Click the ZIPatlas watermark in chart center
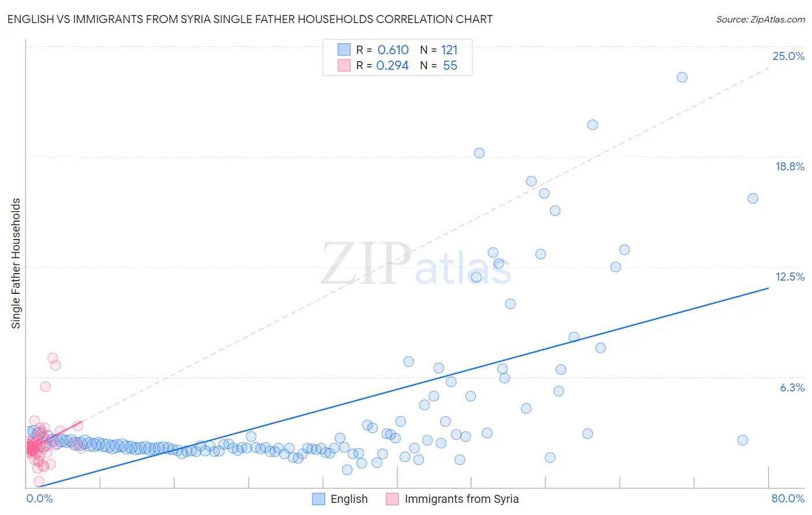The image size is (812, 515). [416, 263]
